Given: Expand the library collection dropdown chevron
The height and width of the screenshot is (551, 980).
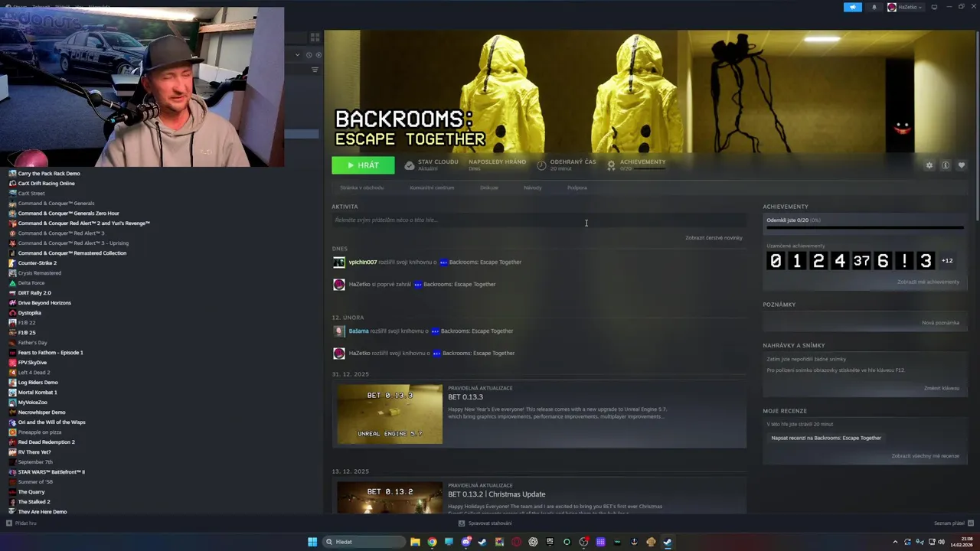Looking at the screenshot, I should pos(298,54).
